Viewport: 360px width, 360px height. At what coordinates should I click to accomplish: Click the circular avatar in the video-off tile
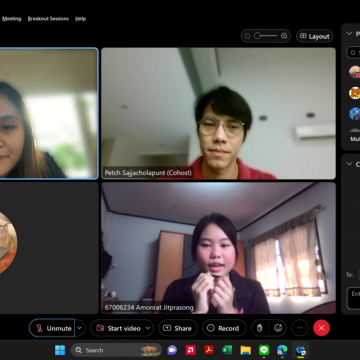pyautogui.click(x=7, y=243)
